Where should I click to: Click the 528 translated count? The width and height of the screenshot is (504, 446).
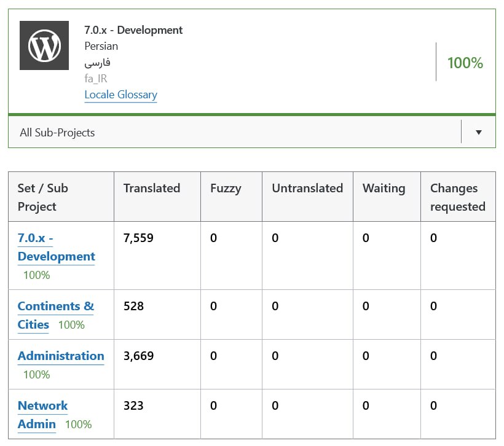click(133, 306)
